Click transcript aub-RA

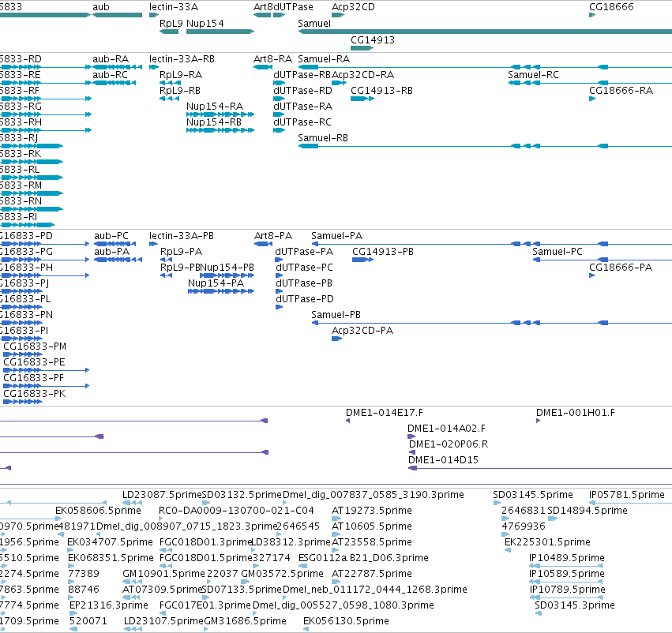click(111, 58)
